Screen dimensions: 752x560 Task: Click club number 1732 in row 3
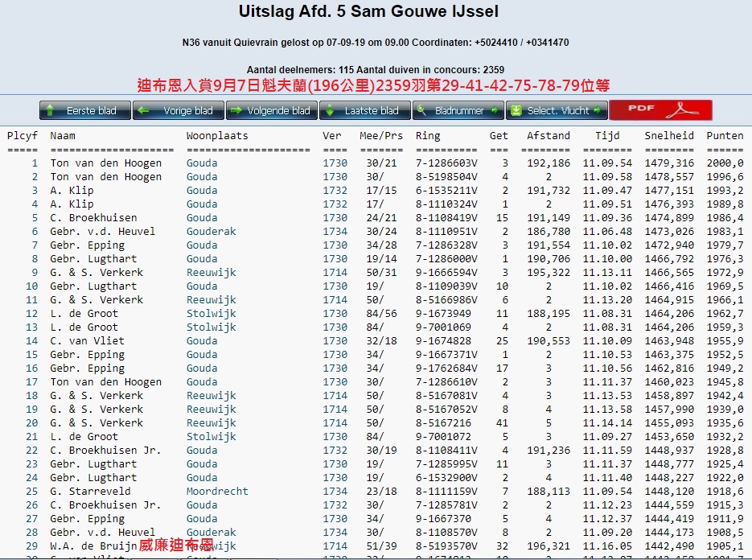click(x=335, y=191)
